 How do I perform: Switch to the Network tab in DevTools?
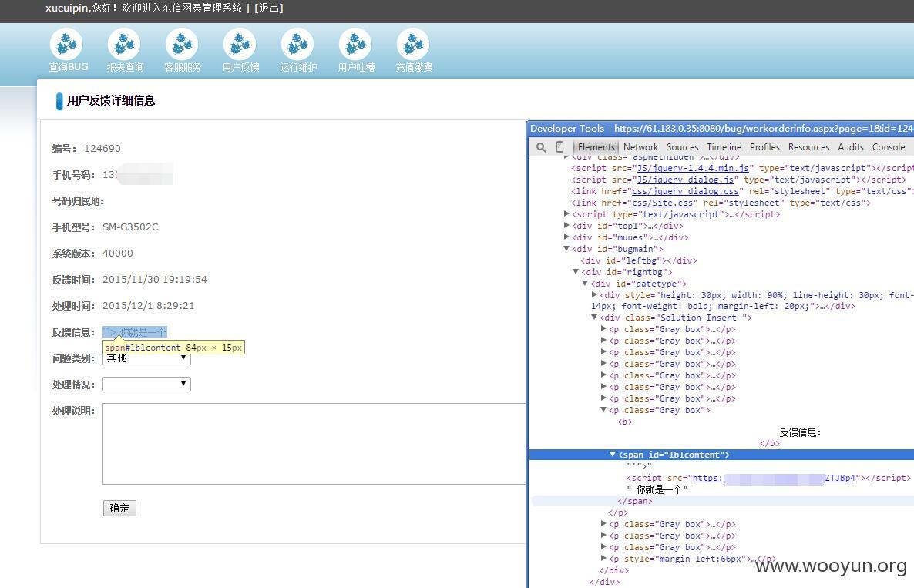pyautogui.click(x=640, y=147)
